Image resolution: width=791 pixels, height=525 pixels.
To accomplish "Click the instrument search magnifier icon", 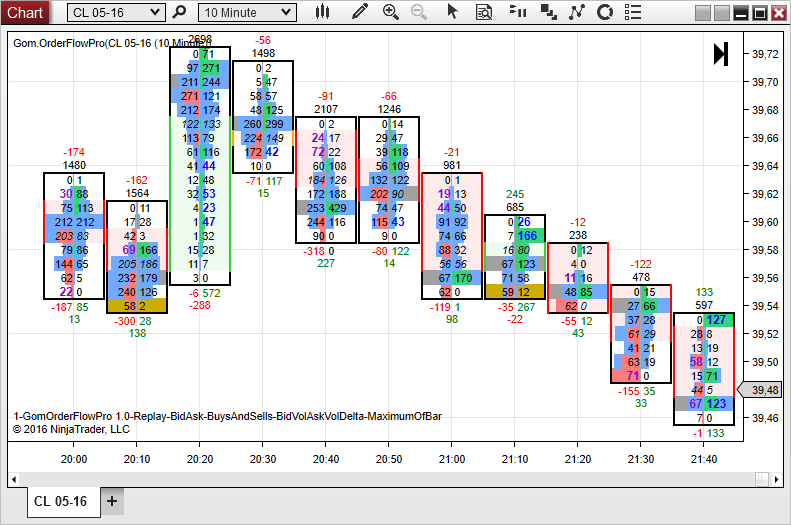I will pos(179,12).
